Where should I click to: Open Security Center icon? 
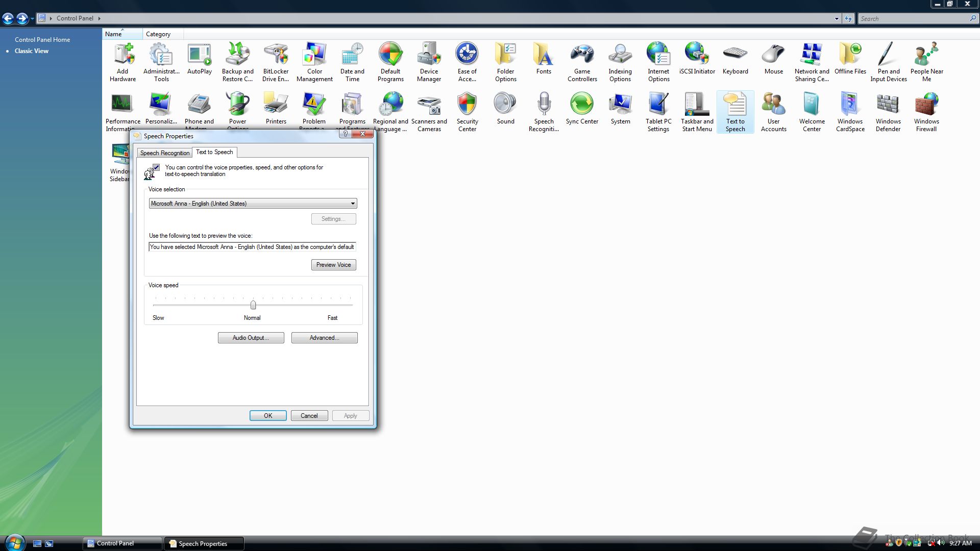click(467, 112)
